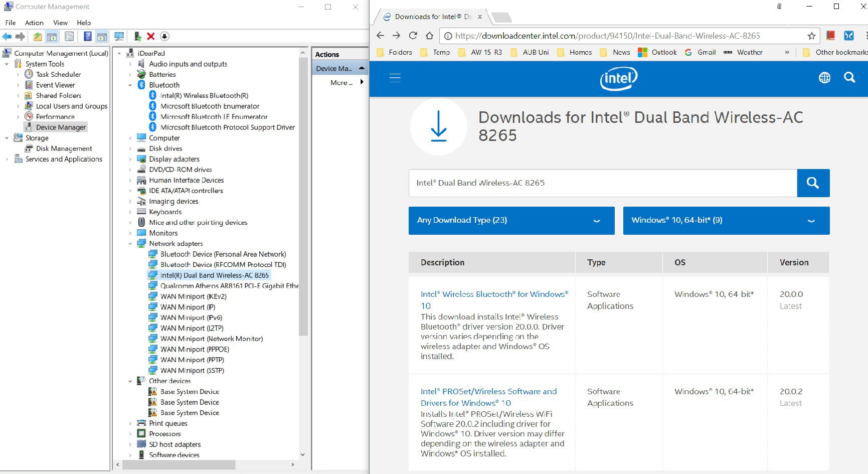
Task: Reload the Intel downloads page
Action: coord(413,36)
